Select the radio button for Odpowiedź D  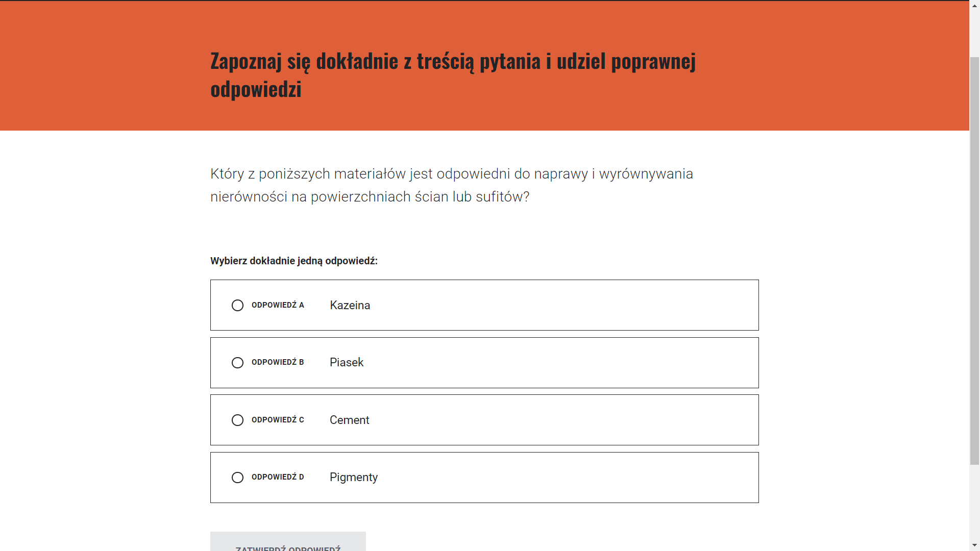tap(237, 478)
